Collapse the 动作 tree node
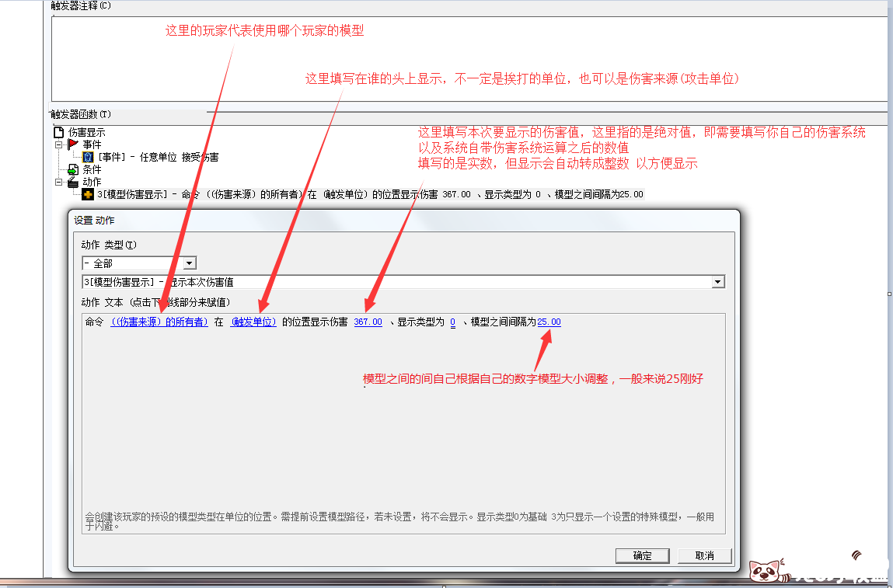Viewport: 893px width, 588px height. 58,182
